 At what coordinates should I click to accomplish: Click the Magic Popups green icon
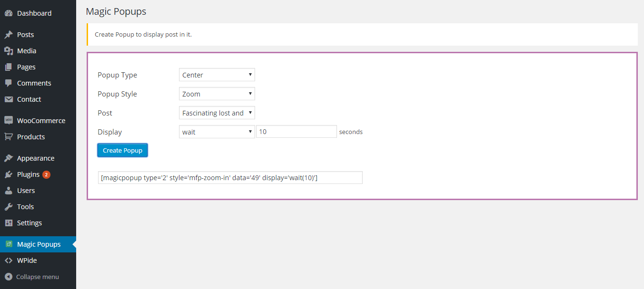click(x=8, y=244)
